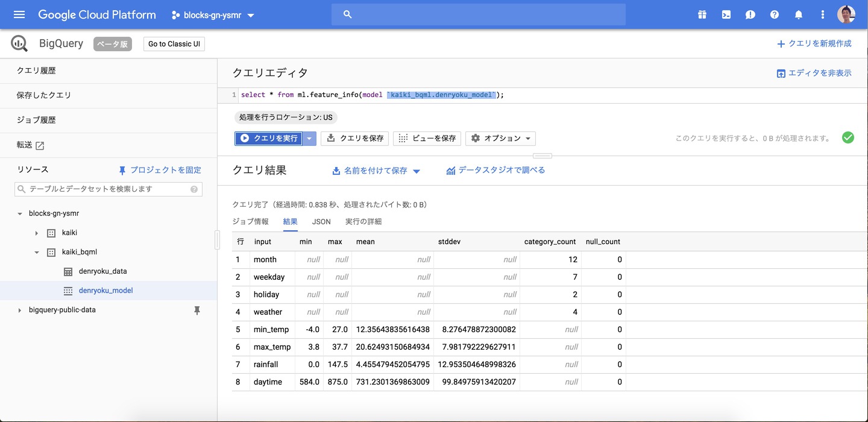The width and height of the screenshot is (868, 422).
Task: Click the 処理を行うロケーション: US chip
Action: [286, 118]
